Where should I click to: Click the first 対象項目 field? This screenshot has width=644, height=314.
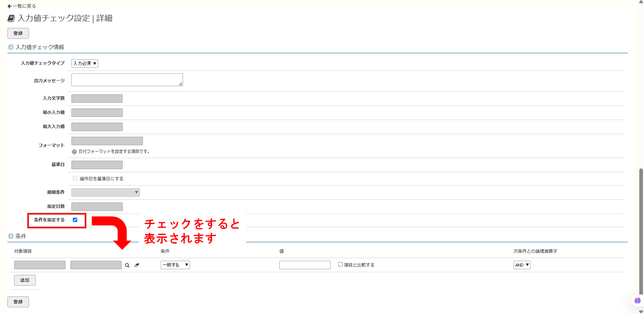pyautogui.click(x=40, y=265)
